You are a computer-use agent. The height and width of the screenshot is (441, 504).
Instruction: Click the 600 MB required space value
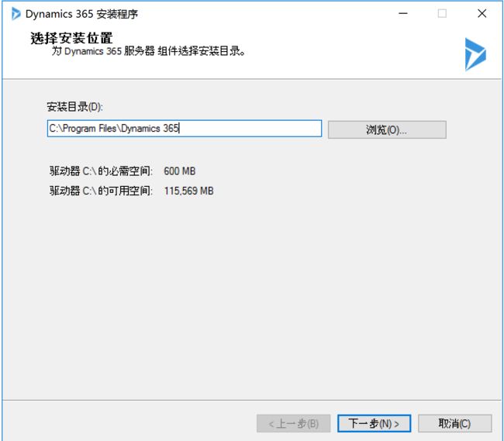(x=180, y=171)
